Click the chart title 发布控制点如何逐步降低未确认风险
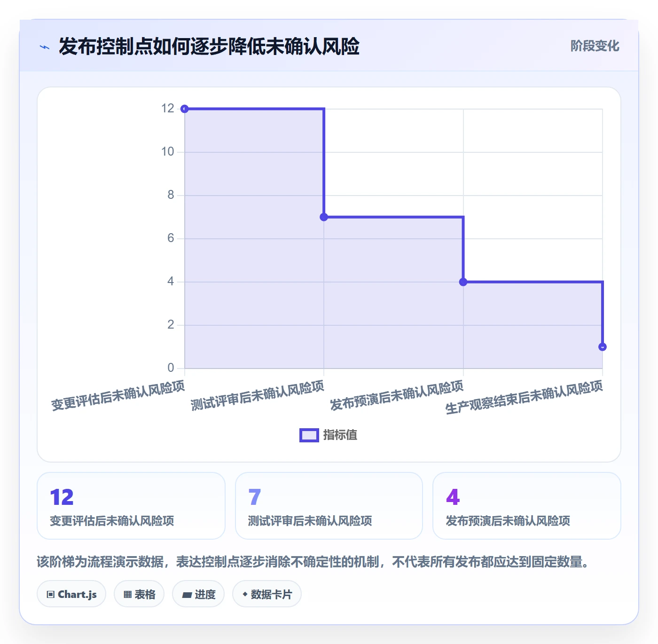658x644 pixels. point(209,47)
